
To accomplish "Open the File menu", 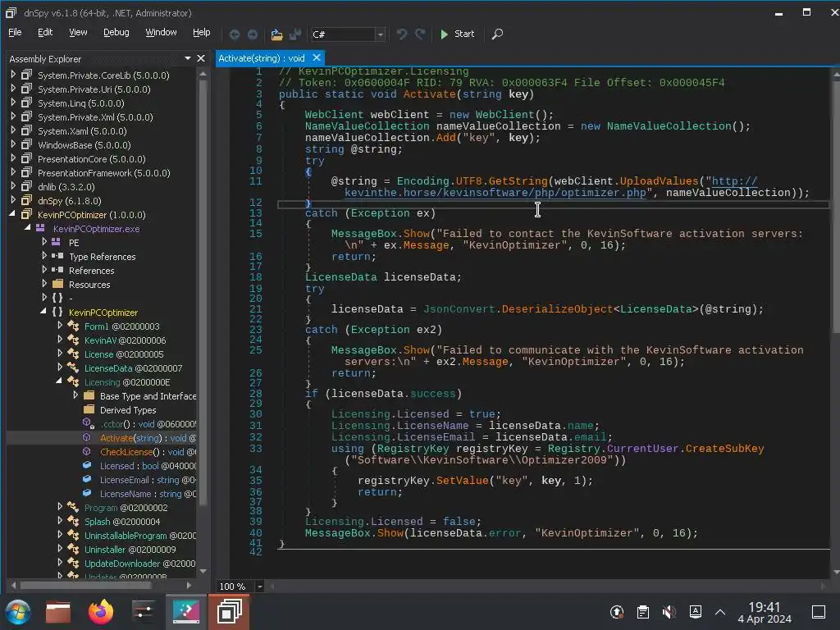I will 15,32.
